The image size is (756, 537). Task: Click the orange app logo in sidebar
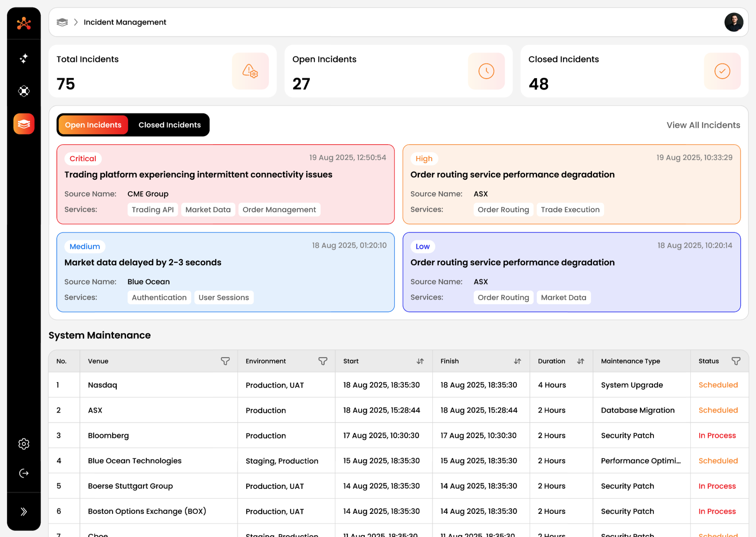click(24, 23)
